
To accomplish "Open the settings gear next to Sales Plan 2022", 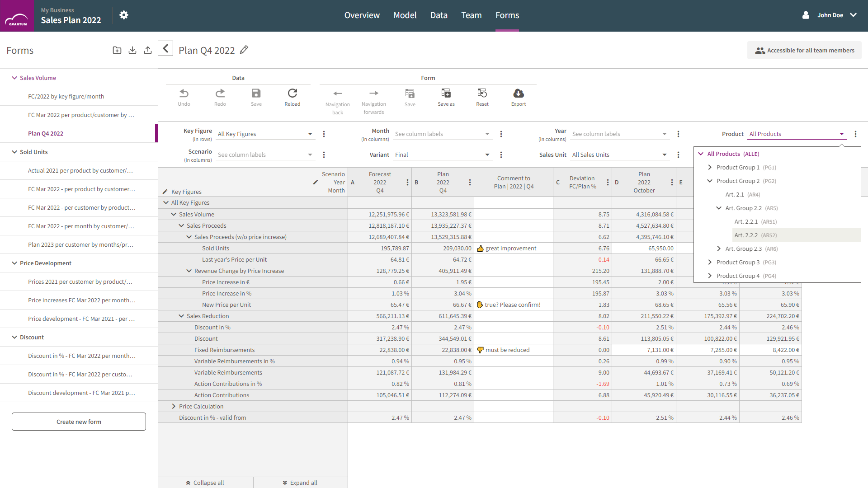I will pyautogui.click(x=124, y=14).
